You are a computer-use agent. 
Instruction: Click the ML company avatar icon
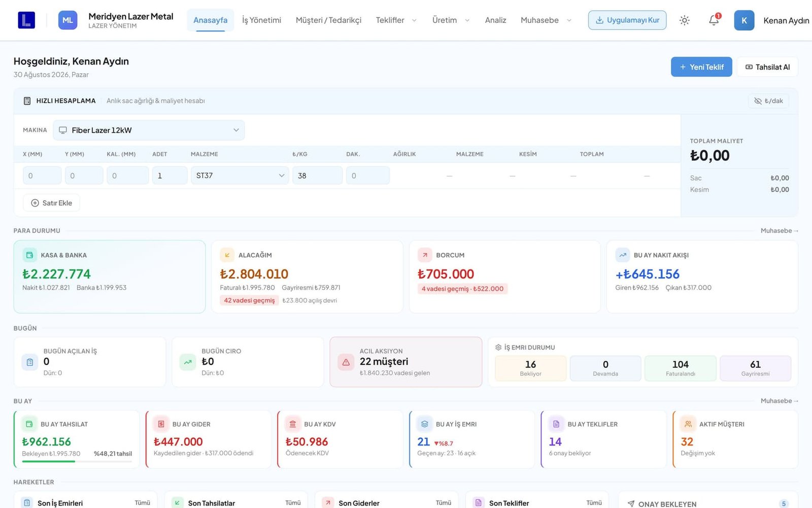pos(67,20)
